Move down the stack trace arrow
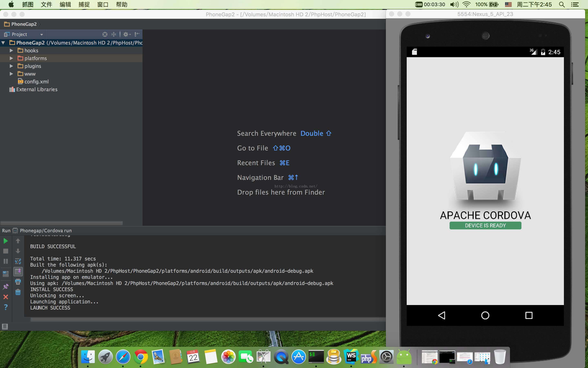 coord(18,251)
